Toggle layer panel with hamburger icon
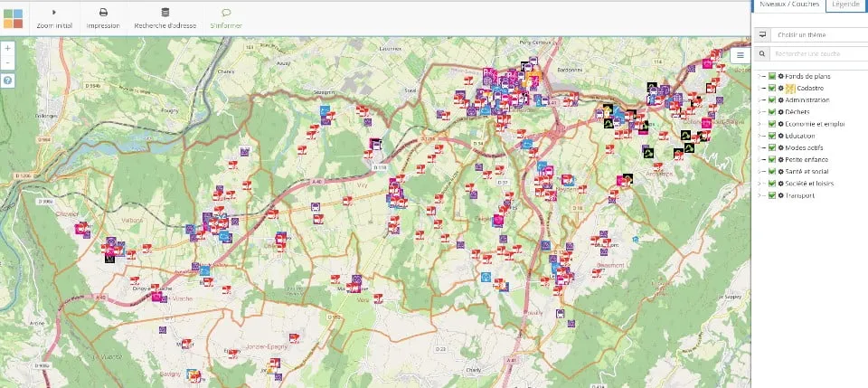 pyautogui.click(x=741, y=55)
